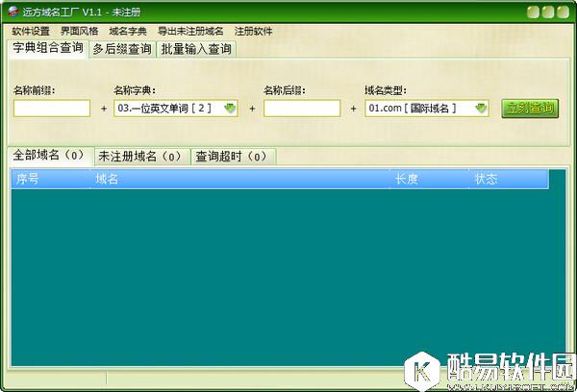Click 导出未注册域名 menu item

click(x=190, y=32)
